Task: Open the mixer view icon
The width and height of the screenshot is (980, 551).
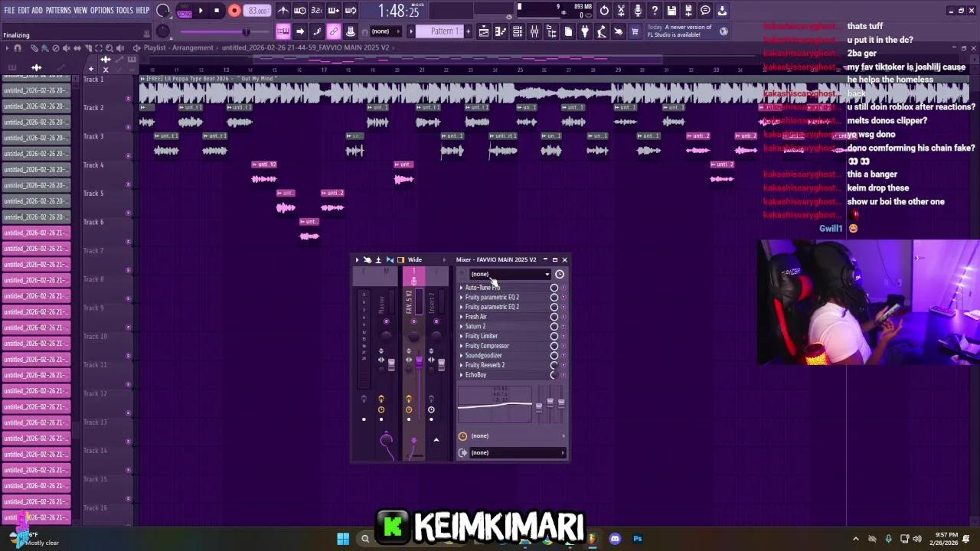Action: [534, 31]
